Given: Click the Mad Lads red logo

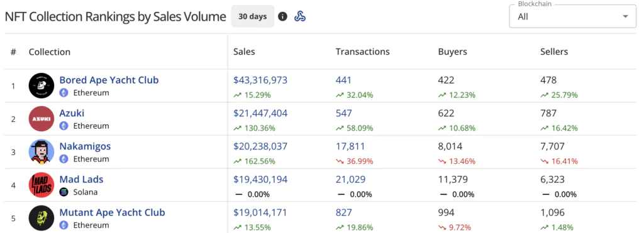Looking at the screenshot, I should 42,185.
